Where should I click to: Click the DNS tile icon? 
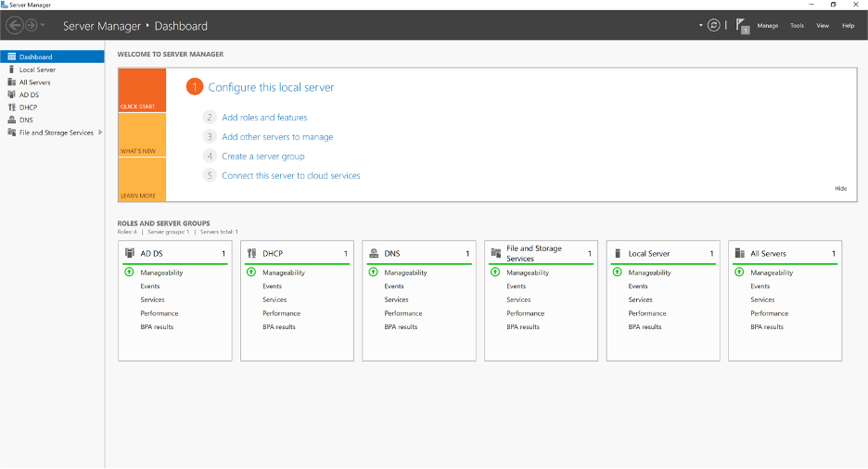(x=374, y=253)
